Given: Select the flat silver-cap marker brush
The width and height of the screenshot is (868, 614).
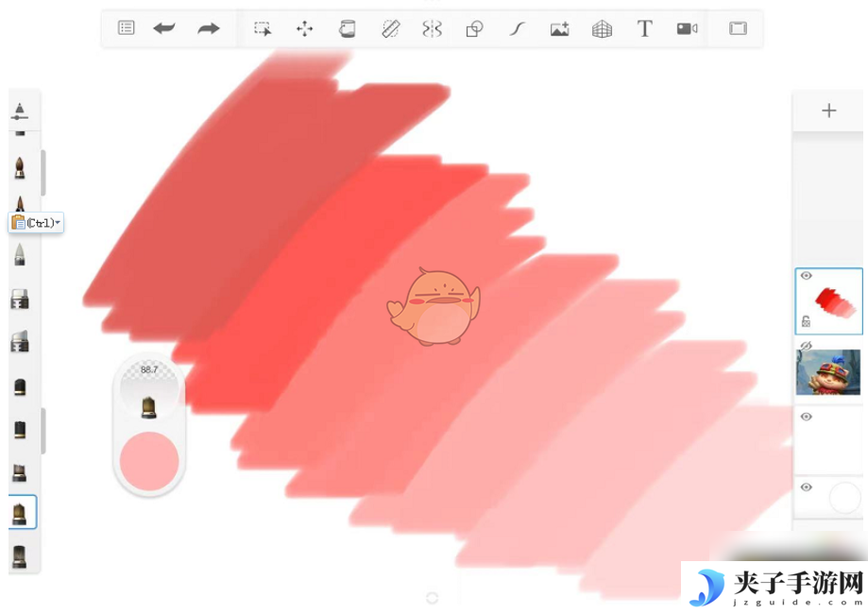Looking at the screenshot, I should click(x=20, y=299).
